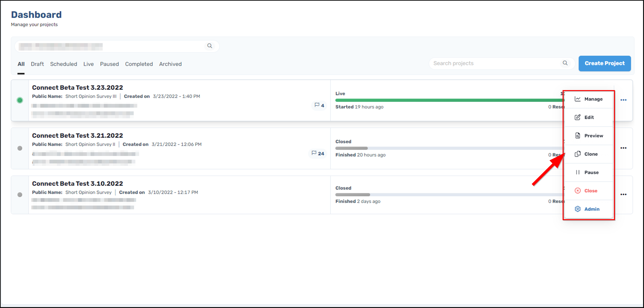Viewport: 644px width, 308px height.
Task: Click creation date '3/21/2022 - 12:06 PM'
Action: (x=176, y=144)
